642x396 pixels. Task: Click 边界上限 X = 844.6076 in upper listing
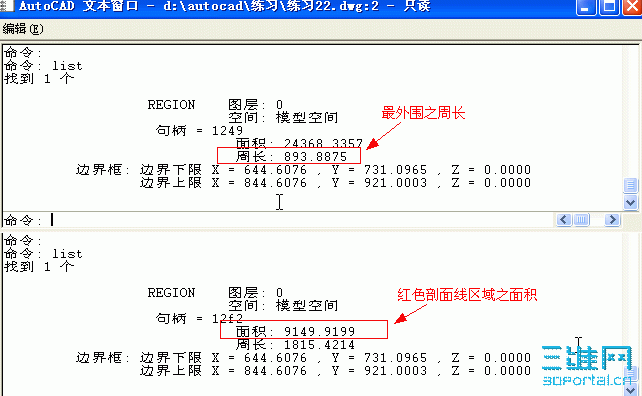(223, 183)
